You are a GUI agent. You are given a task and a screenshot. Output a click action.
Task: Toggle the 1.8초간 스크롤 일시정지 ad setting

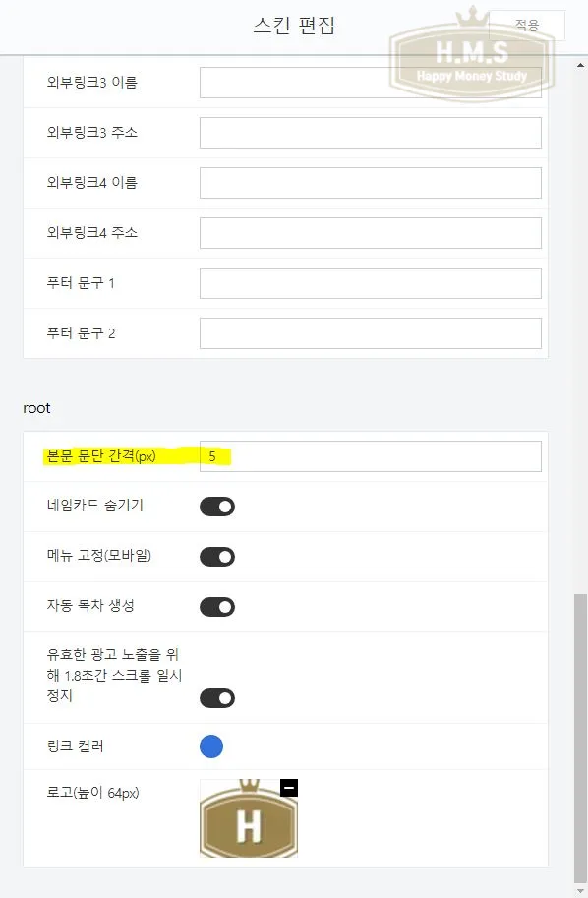(x=217, y=698)
